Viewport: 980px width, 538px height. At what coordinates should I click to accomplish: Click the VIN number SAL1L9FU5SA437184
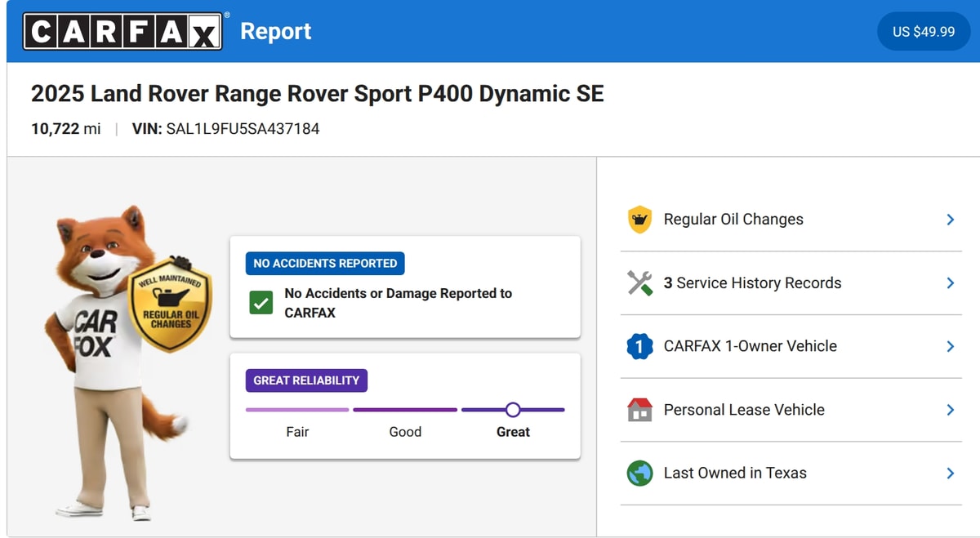[243, 129]
